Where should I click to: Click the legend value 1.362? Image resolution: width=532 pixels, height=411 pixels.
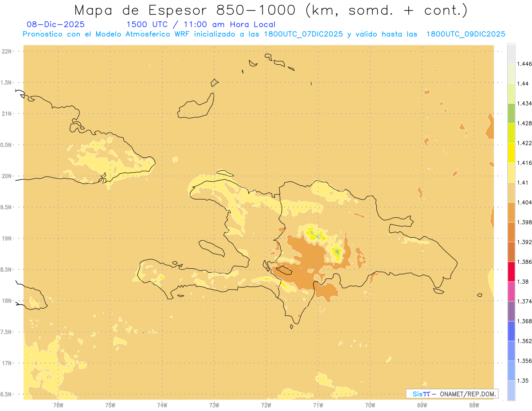525,341
